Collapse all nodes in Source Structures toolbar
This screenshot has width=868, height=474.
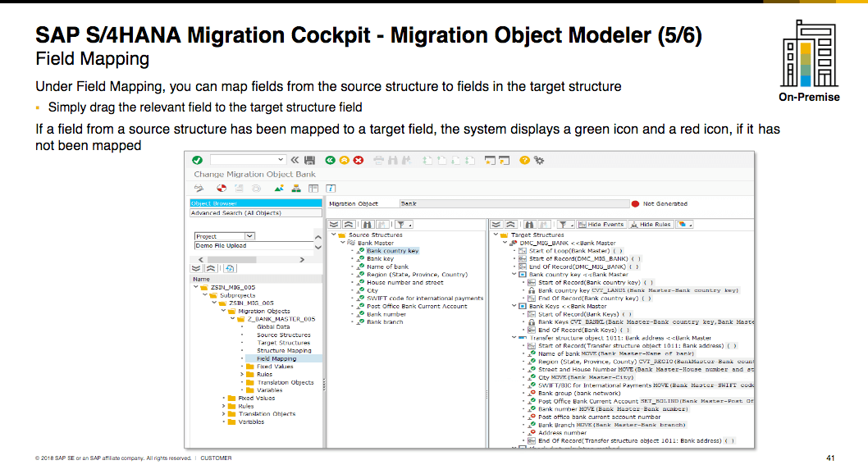pyautogui.click(x=349, y=225)
